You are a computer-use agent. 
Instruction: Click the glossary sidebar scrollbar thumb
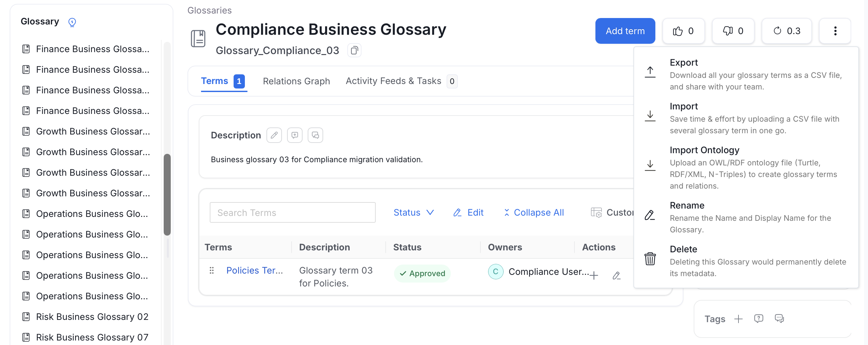click(167, 195)
